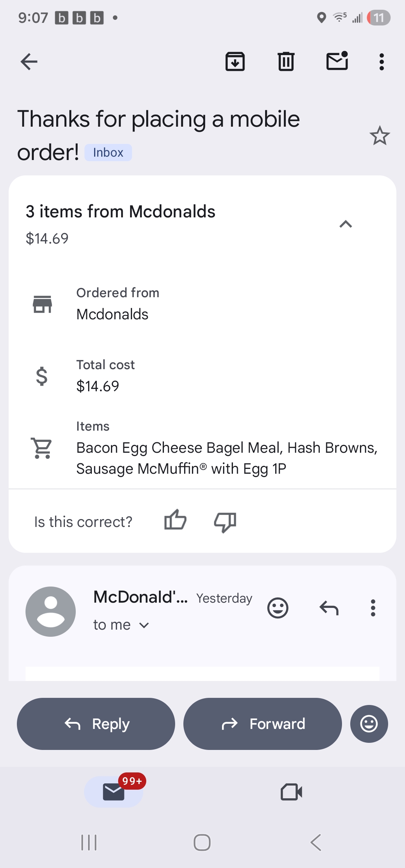405x868 pixels.
Task: Open the top-right overflow menu
Action: click(381, 62)
